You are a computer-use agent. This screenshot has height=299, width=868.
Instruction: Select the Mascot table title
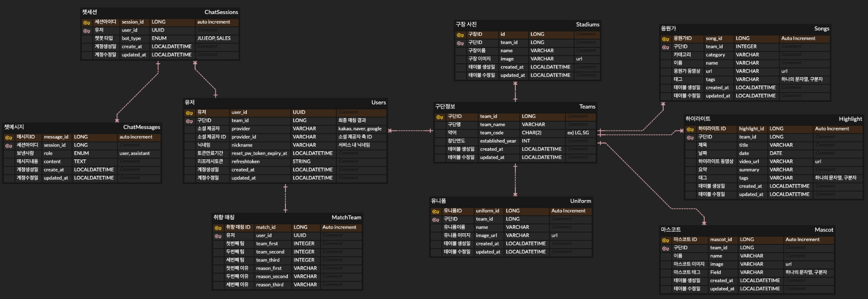click(x=824, y=229)
